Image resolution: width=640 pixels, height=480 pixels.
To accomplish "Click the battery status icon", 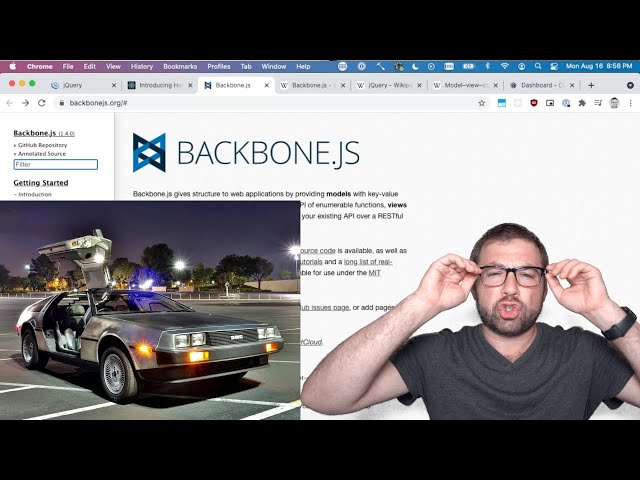I will tap(468, 66).
